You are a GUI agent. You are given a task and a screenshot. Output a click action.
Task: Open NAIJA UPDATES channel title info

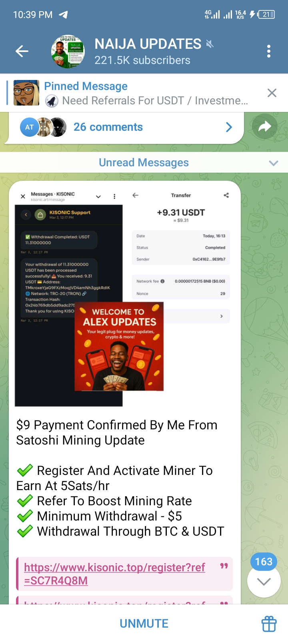[x=148, y=44]
